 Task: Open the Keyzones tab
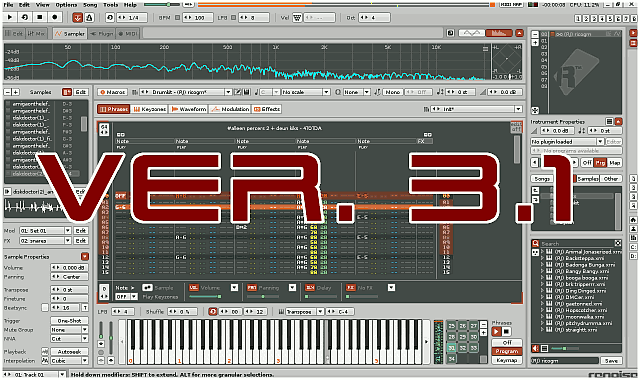[149, 109]
